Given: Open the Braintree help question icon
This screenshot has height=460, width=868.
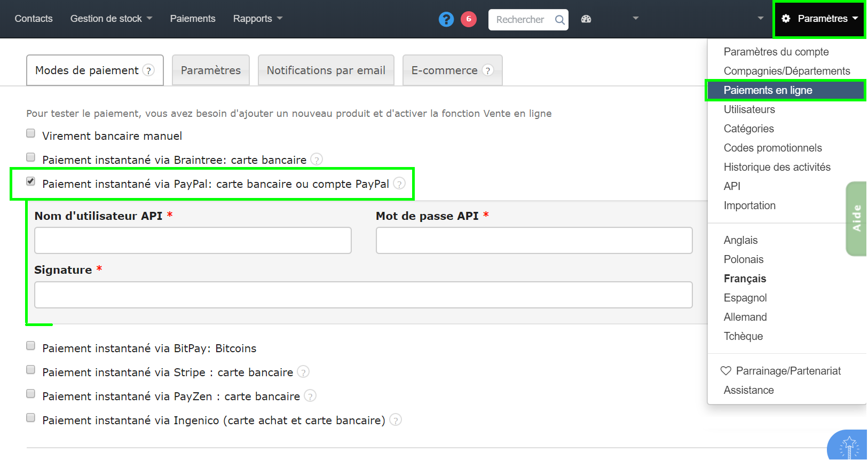Looking at the screenshot, I should pos(317,160).
